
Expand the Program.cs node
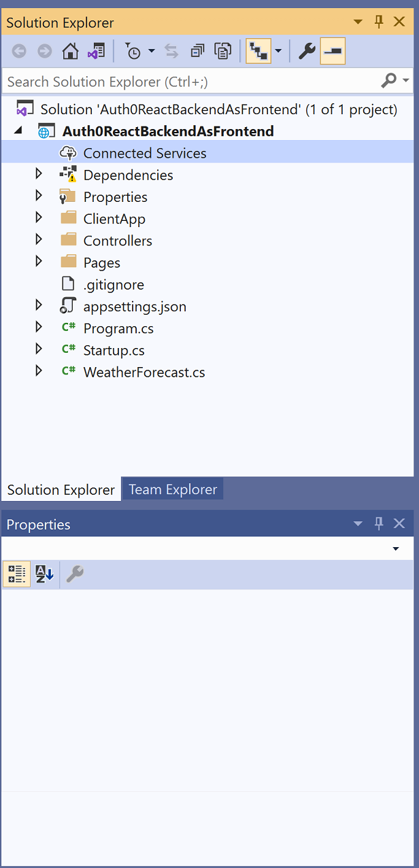(39, 327)
